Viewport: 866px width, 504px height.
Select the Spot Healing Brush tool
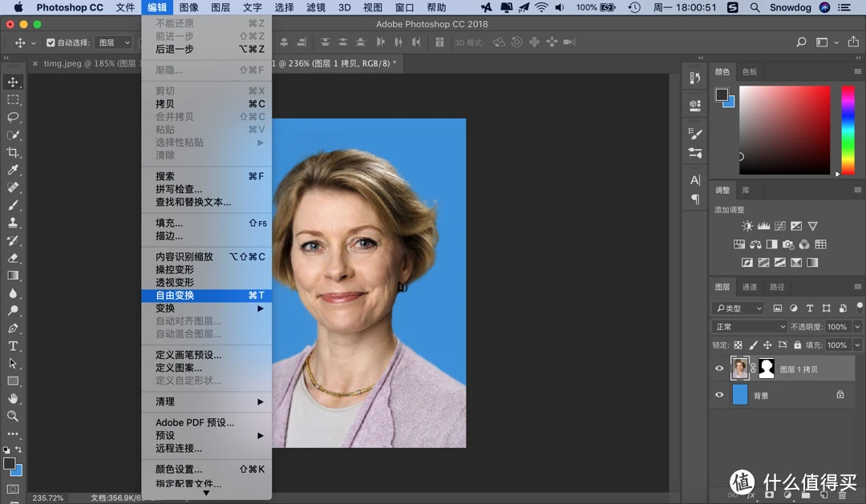(x=13, y=187)
